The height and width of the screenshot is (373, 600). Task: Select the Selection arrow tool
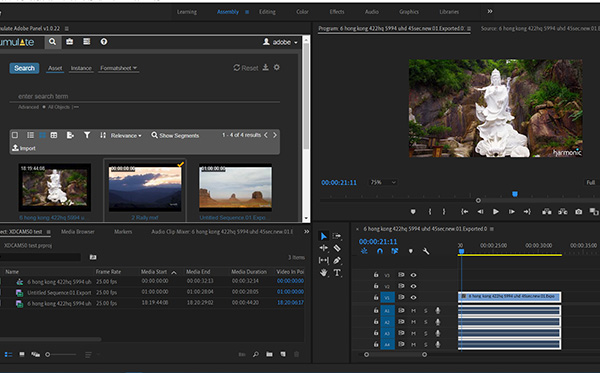323,236
